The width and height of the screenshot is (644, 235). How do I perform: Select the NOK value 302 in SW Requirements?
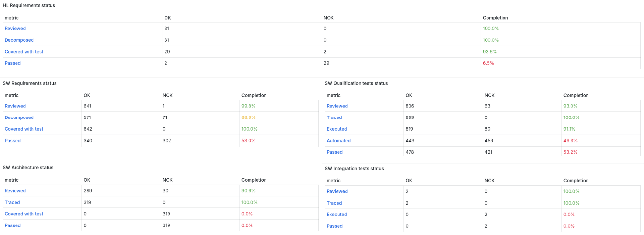(167, 141)
